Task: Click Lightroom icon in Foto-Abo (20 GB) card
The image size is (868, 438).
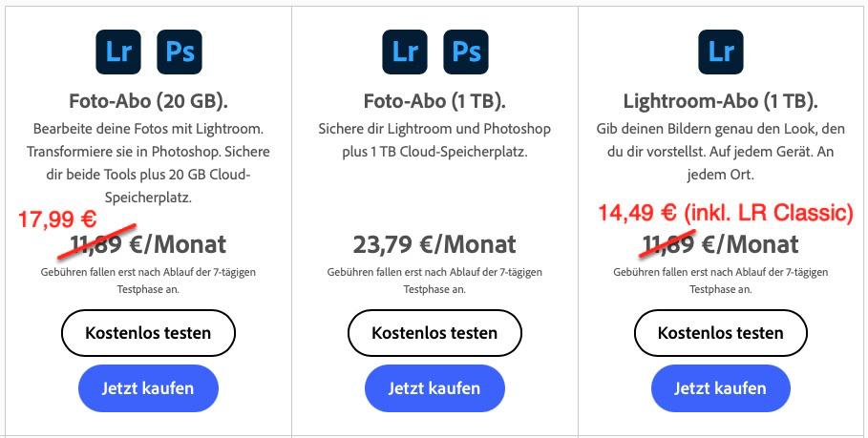Action: pos(118,52)
